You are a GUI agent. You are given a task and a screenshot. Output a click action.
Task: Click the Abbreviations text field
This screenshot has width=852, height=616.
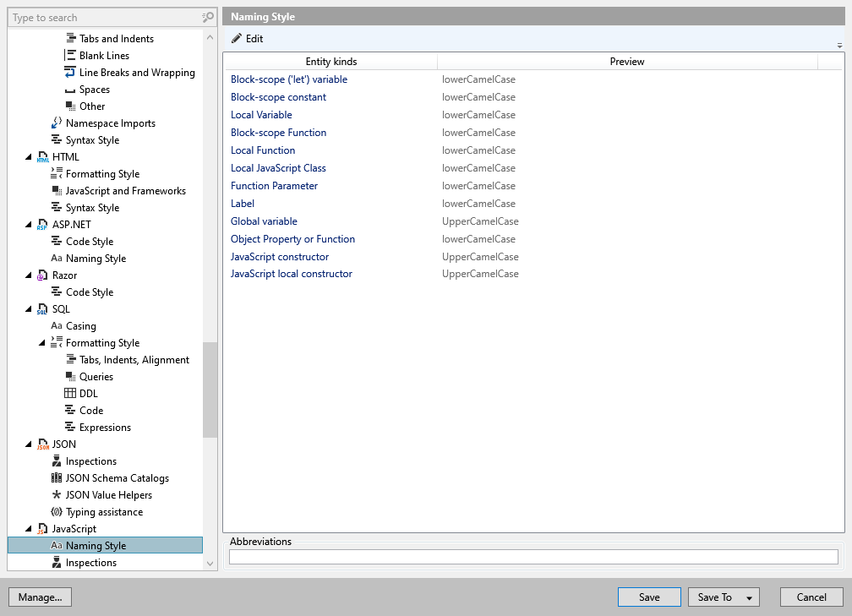(533, 557)
